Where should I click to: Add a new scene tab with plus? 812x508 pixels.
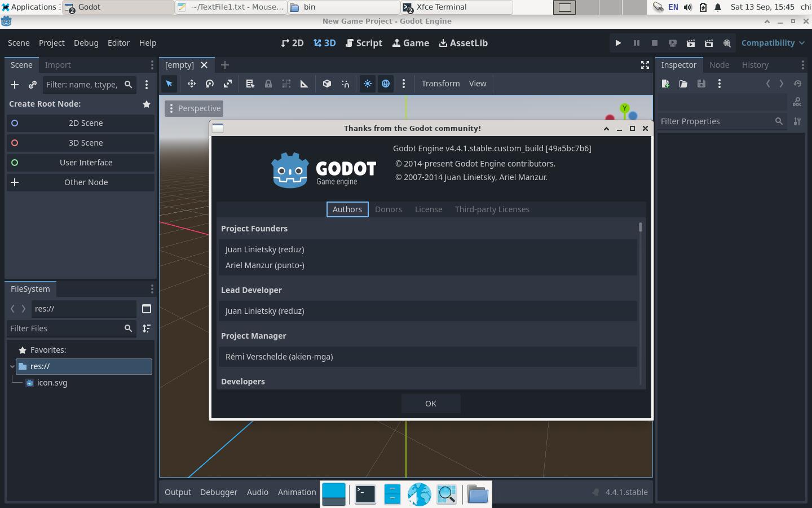[x=225, y=65]
